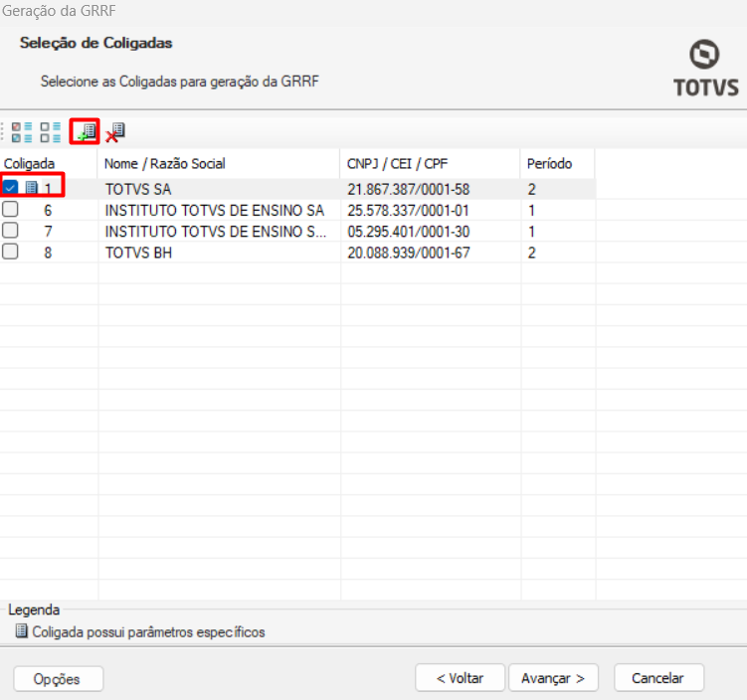The width and height of the screenshot is (747, 700).
Task: Click the 'Coligada possui parâmetros específicos' legend text
Action: point(148,632)
